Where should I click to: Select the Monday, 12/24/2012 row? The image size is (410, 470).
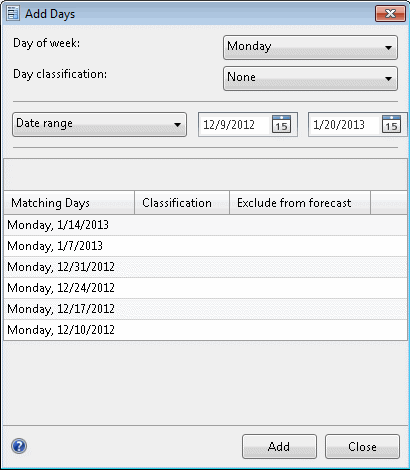coord(205,288)
